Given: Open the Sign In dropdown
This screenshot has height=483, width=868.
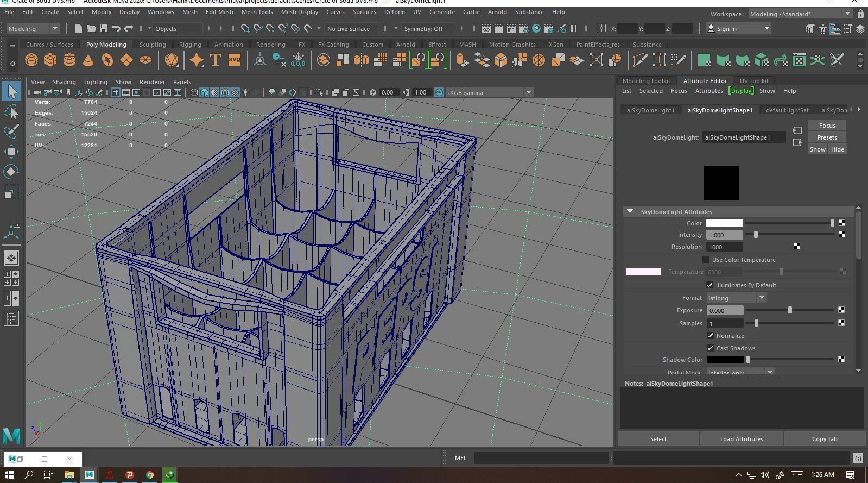Looking at the screenshot, I should point(739,28).
